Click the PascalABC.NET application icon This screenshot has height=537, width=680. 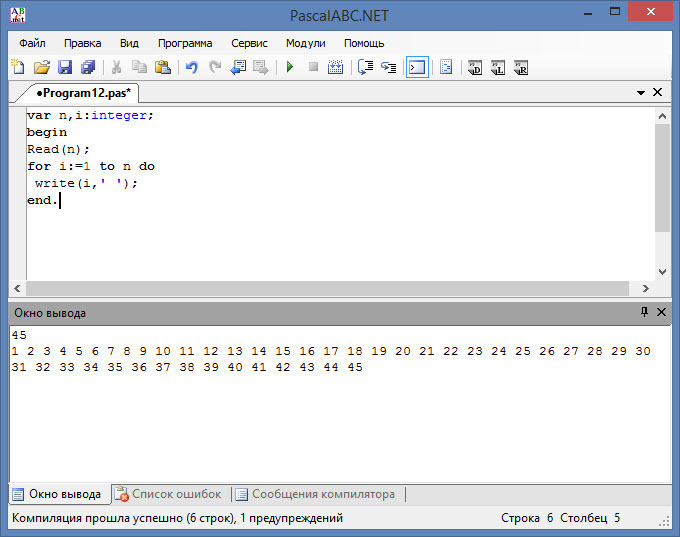click(x=18, y=15)
